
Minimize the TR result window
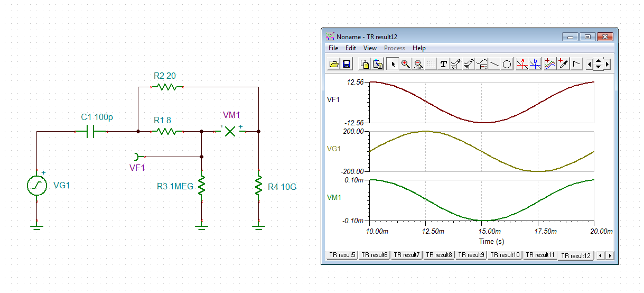pos(570,36)
